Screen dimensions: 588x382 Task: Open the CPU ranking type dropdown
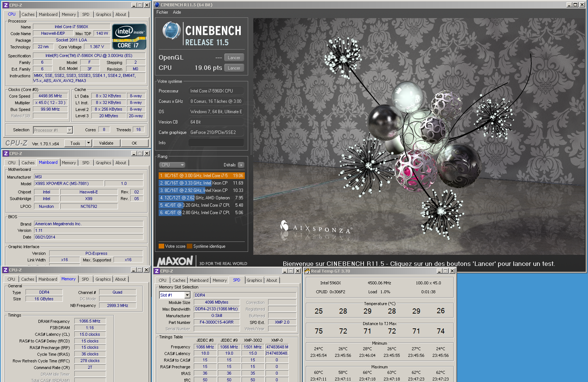(172, 165)
